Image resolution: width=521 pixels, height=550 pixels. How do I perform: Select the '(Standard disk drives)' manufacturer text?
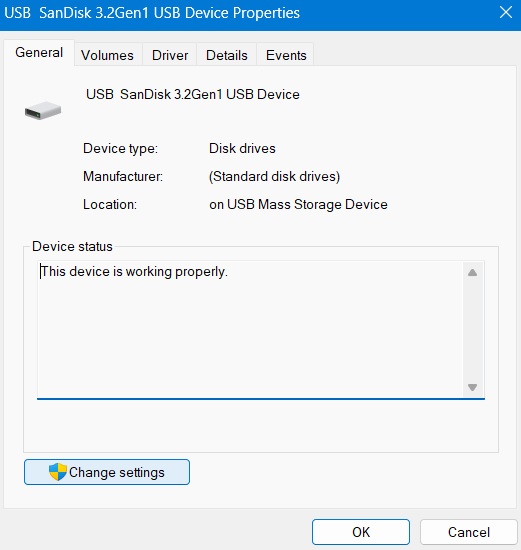pos(274,176)
